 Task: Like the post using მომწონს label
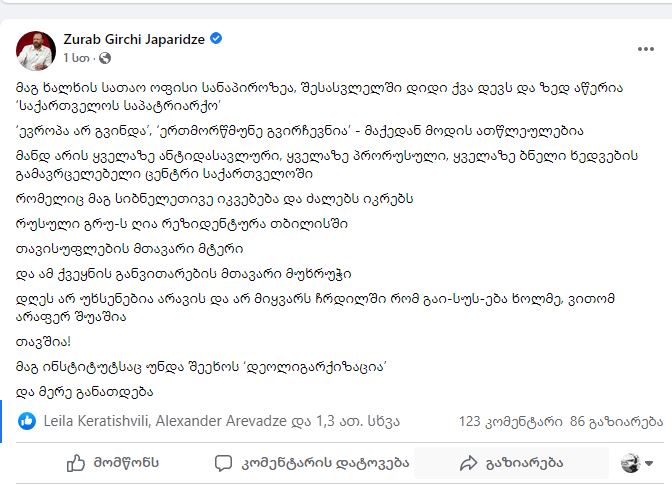pyautogui.click(x=126, y=463)
